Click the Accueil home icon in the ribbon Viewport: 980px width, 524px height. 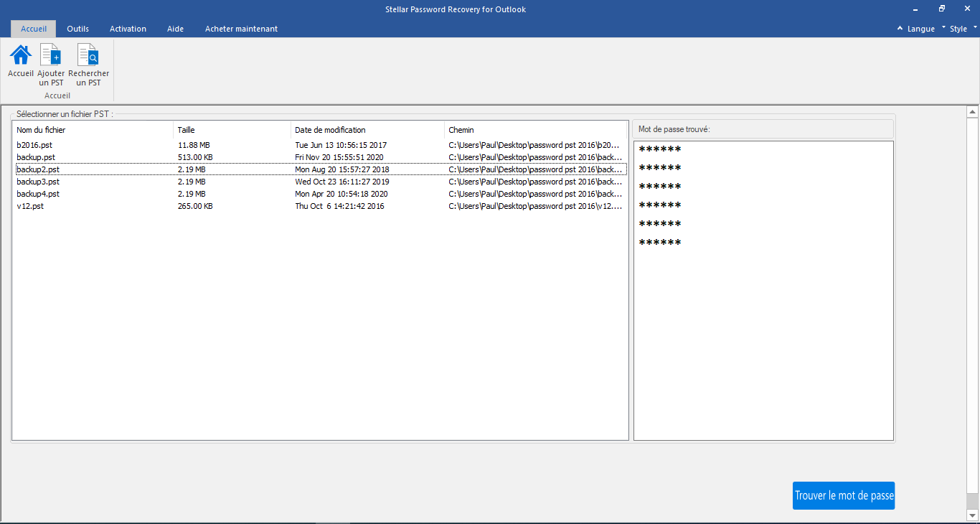coord(21,55)
